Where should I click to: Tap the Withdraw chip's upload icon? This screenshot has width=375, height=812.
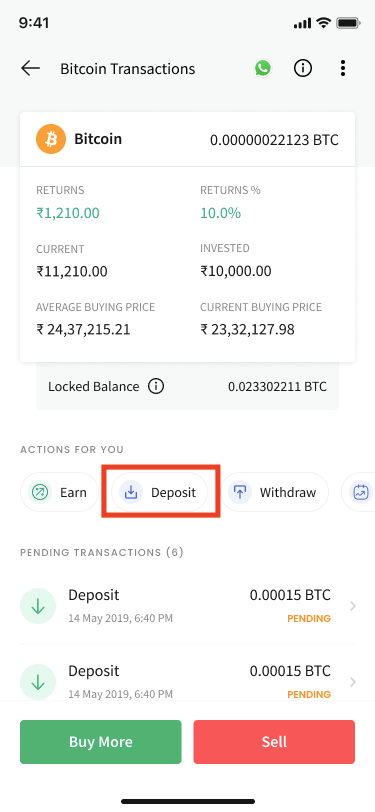pos(240,492)
